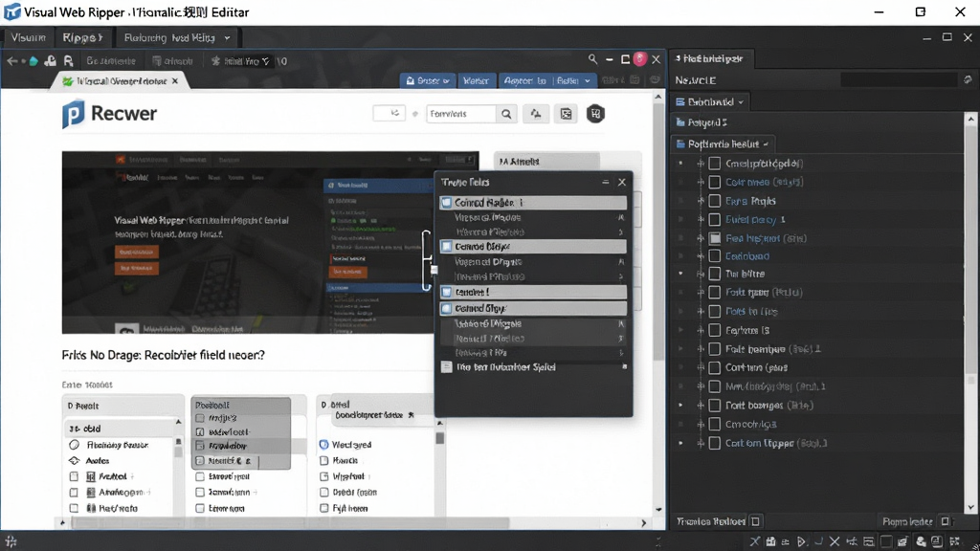Click the briefcase icon in the bottom status toolbar
Screen dimensions: 980x551
click(770, 541)
